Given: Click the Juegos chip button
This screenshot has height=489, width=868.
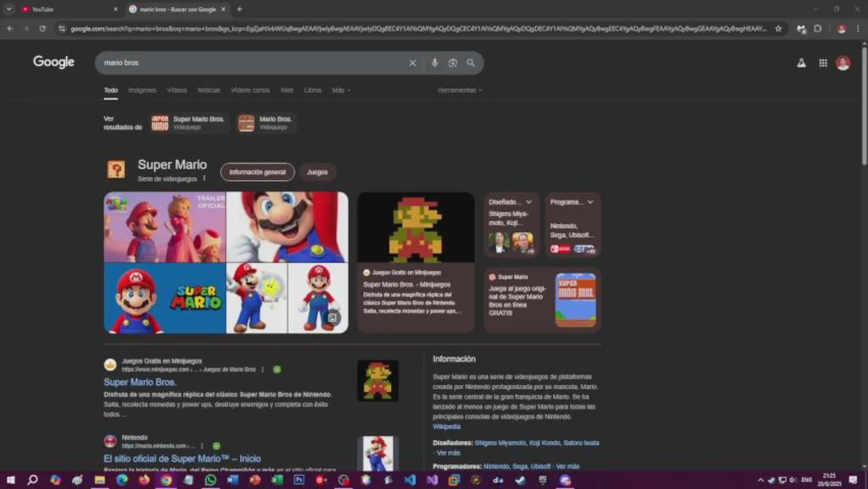Looking at the screenshot, I should click(317, 172).
